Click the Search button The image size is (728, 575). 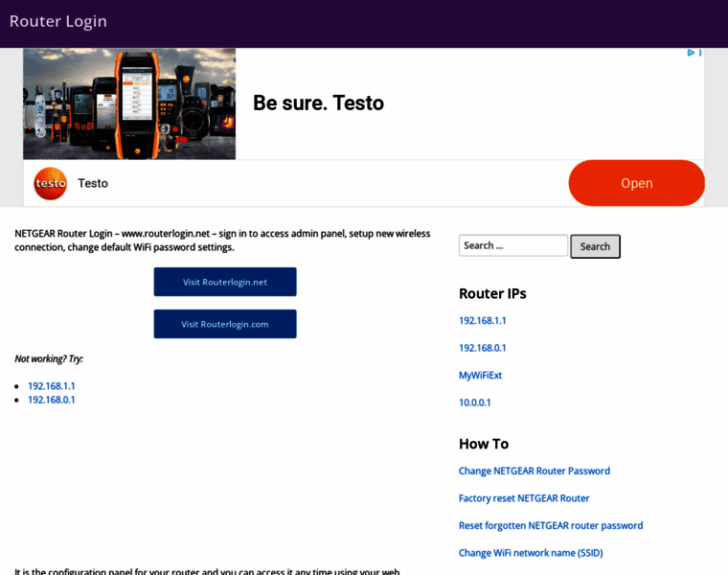coord(595,246)
